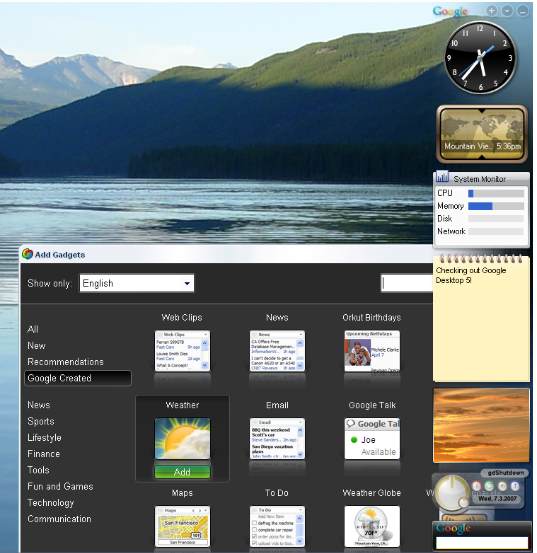Click the Maps gadget title
Viewport: 537px width, 553px height.
point(182,493)
